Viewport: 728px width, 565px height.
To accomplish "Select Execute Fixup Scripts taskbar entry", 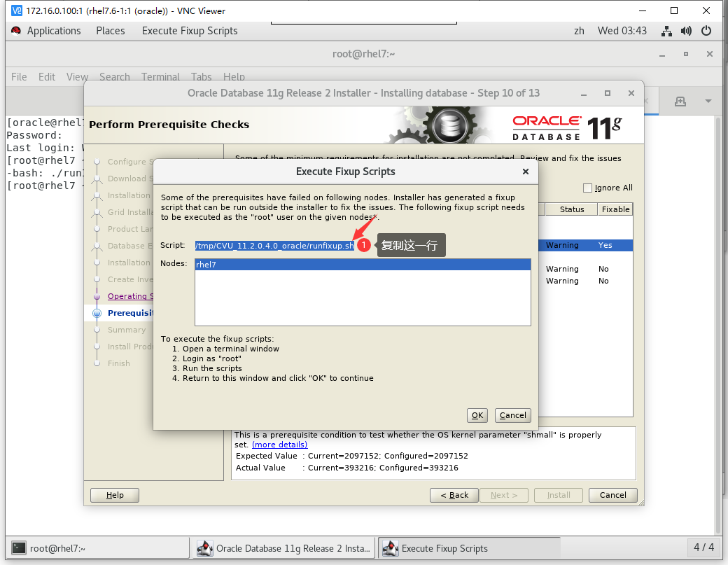I will pyautogui.click(x=469, y=548).
